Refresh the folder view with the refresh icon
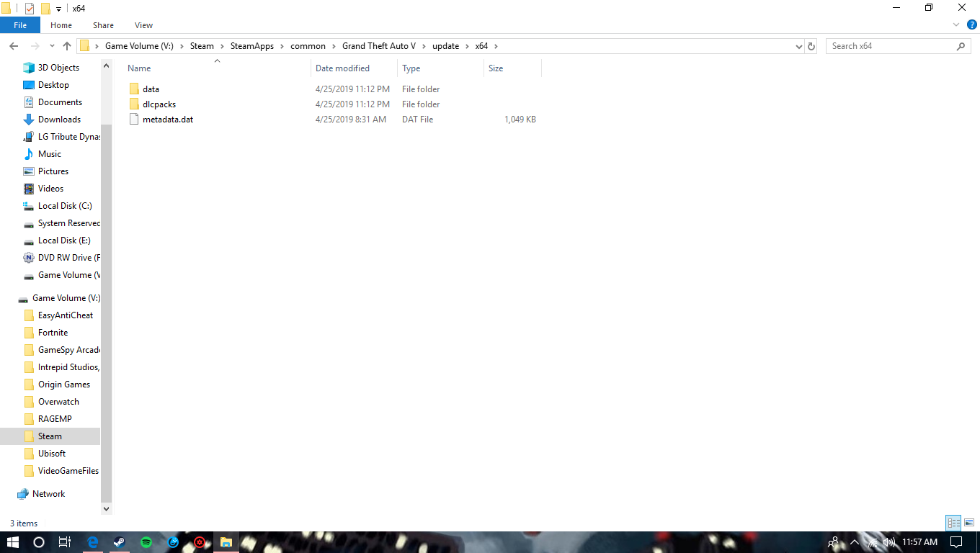 point(812,45)
